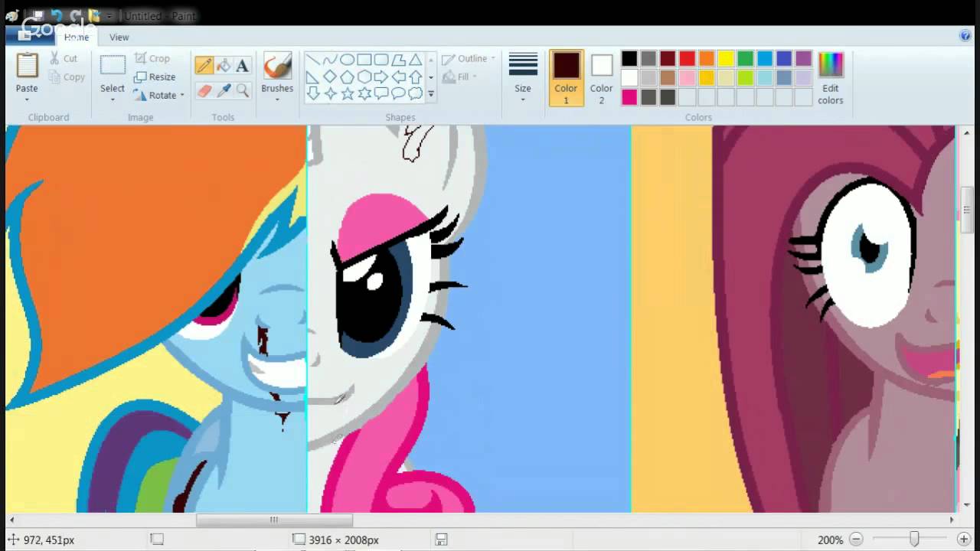Open the Paste dropdown arrow

click(x=27, y=100)
